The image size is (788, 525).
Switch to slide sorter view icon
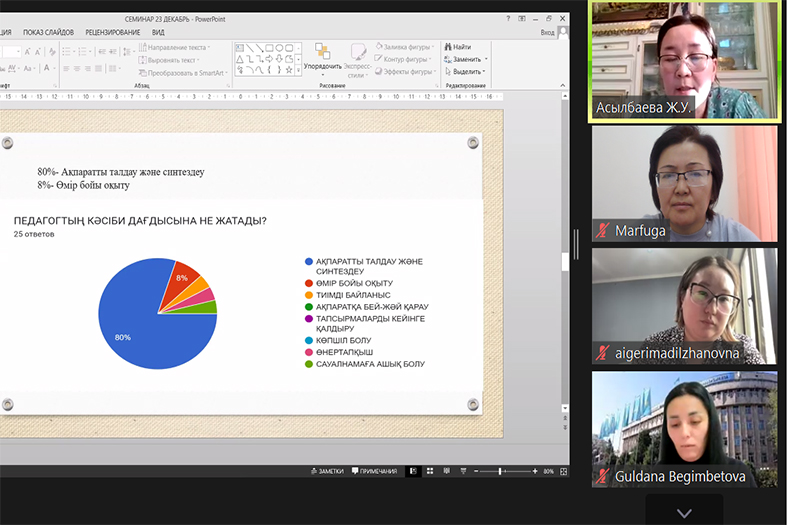tap(431, 471)
